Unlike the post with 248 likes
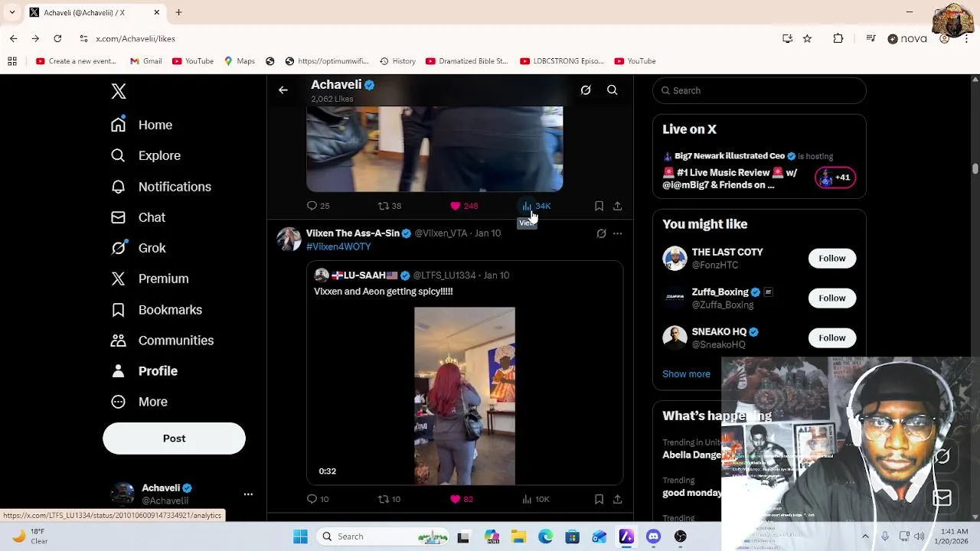 [464, 206]
